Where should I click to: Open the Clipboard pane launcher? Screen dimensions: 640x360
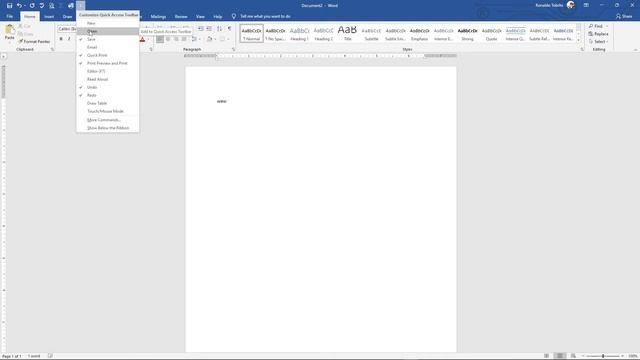tap(52, 49)
